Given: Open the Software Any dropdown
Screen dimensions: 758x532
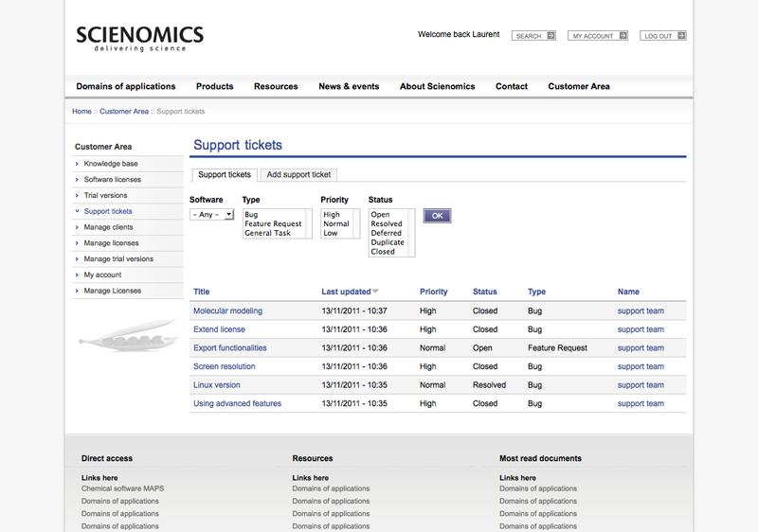Looking at the screenshot, I should [x=211, y=214].
